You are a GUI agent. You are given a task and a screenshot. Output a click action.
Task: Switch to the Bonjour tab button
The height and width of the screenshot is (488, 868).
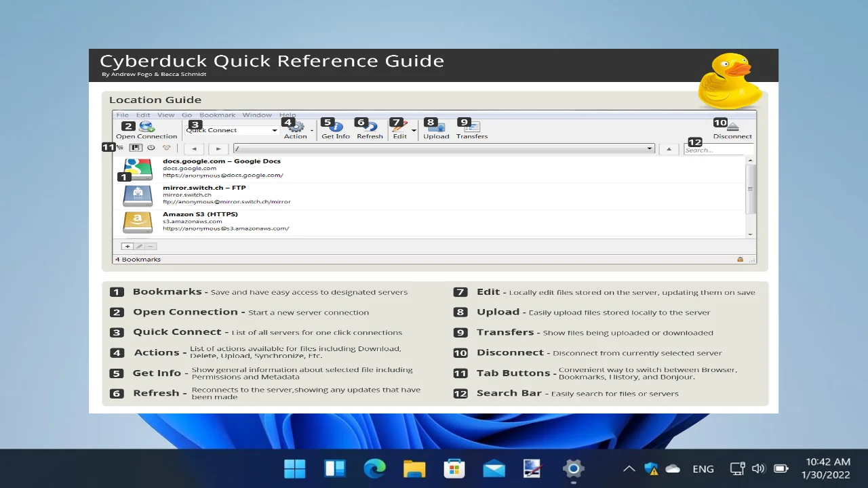pos(166,148)
